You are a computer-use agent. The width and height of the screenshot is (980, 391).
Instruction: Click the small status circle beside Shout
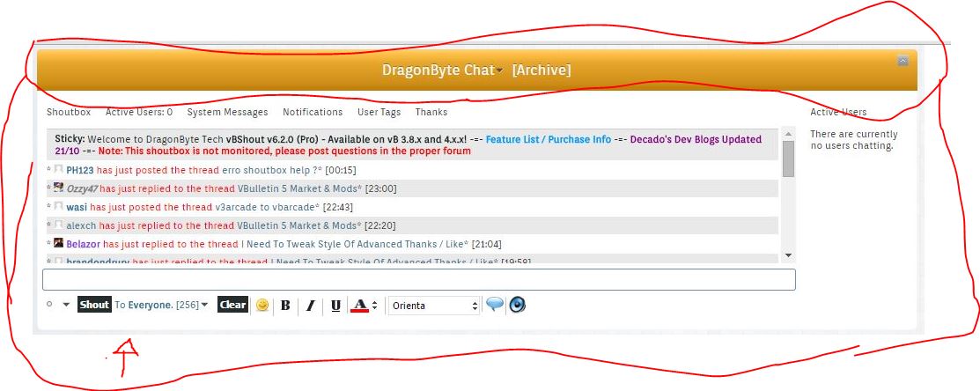coord(49,304)
